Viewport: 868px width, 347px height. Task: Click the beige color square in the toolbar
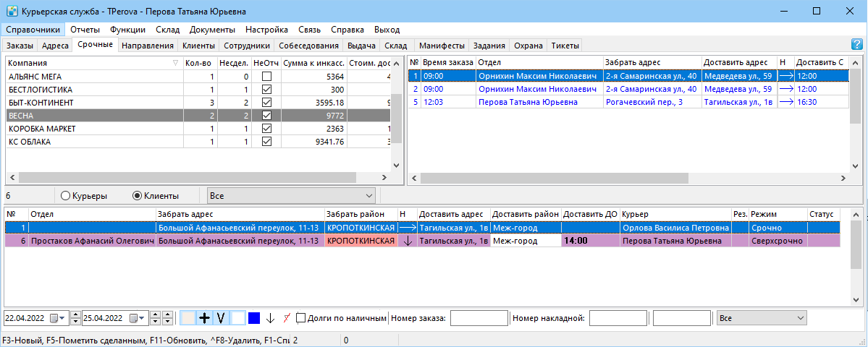click(189, 318)
